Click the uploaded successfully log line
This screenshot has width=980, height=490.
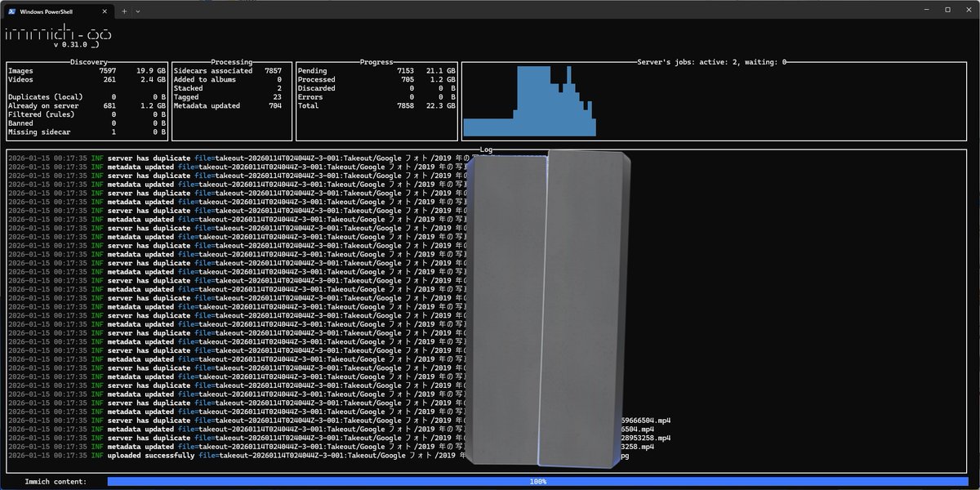319,455
